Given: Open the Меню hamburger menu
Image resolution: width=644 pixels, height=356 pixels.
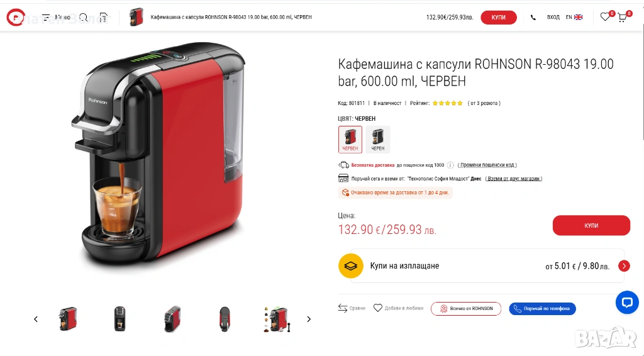Looking at the screenshot, I should [x=56, y=17].
